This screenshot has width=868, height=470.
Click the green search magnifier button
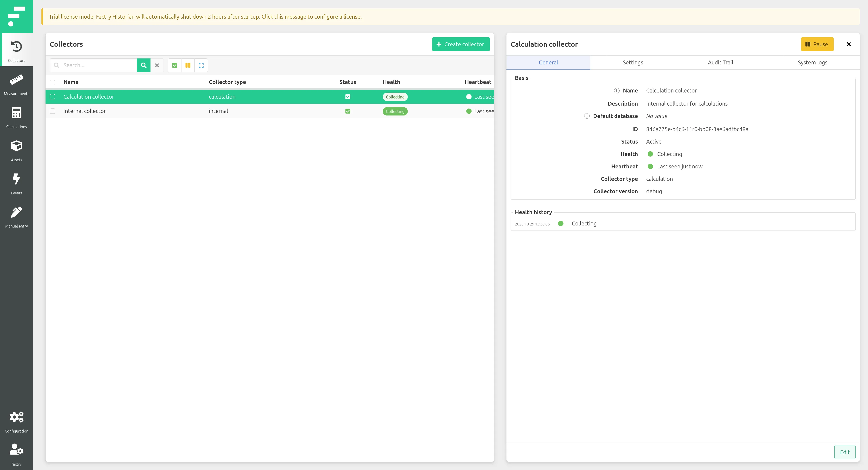(x=144, y=65)
